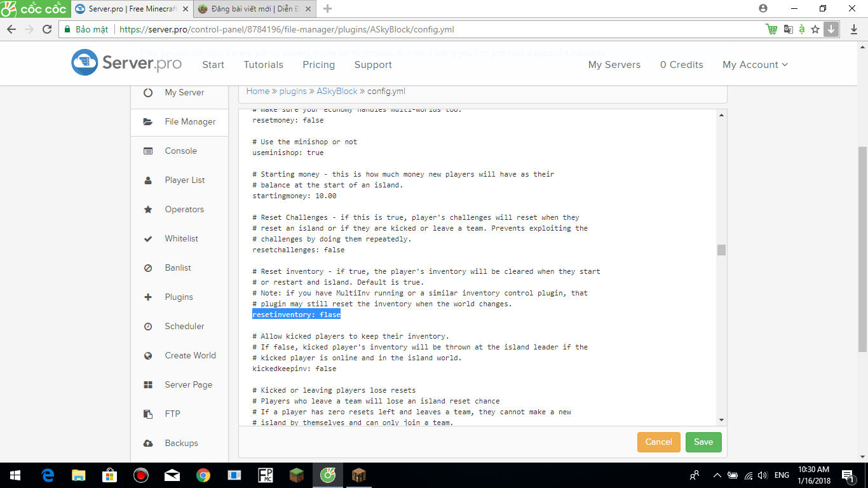Screen dimensions: 868x488
Task: Open Google Chrome from the taskbar
Action: pos(203,475)
